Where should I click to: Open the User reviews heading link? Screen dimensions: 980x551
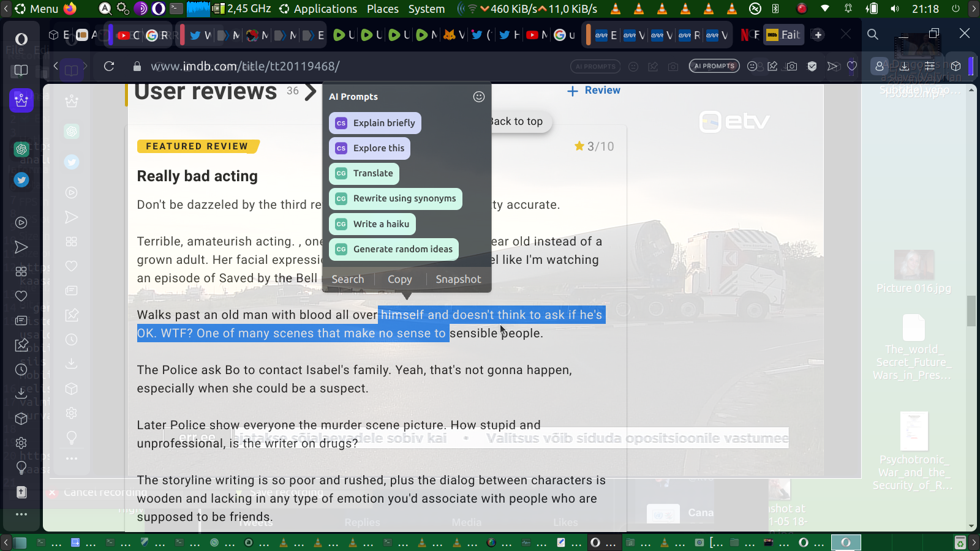206,92
